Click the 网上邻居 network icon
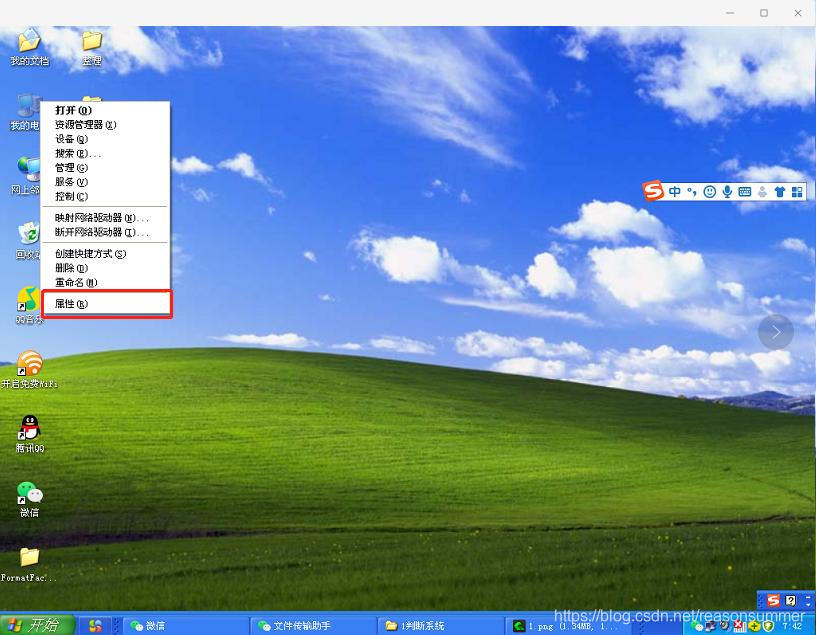This screenshot has width=816, height=635. 26,176
